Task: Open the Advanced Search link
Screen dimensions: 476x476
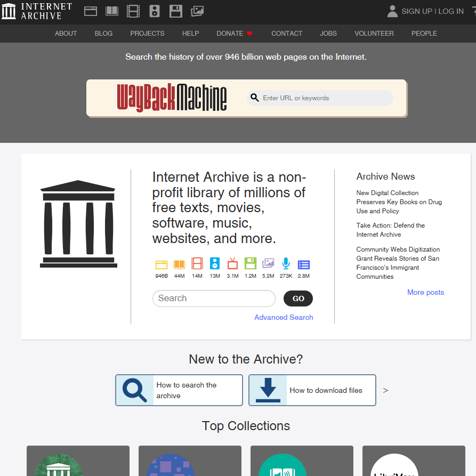Action: click(284, 317)
